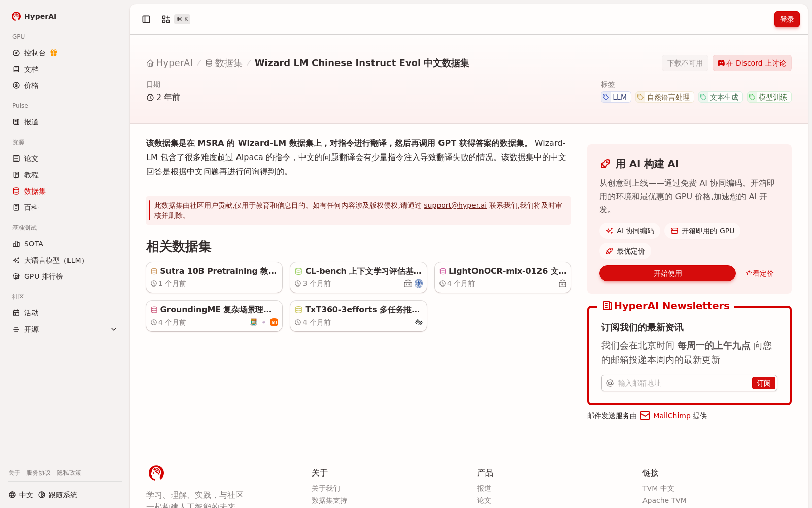The height and width of the screenshot is (508, 812).
Task: Click organization icon on TxT360-3efforts card
Action: pos(419,322)
